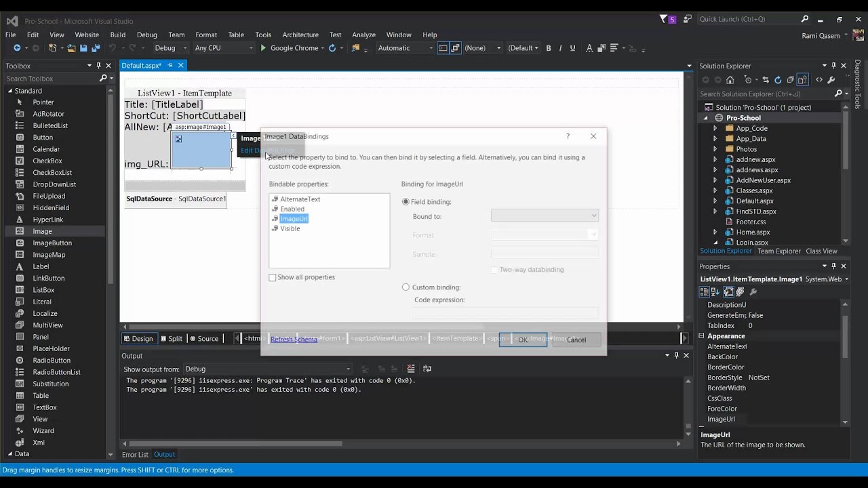Image resolution: width=868 pixels, height=488 pixels.
Task: Toggle Italic formatting in the toolbar
Action: pyautogui.click(x=561, y=48)
